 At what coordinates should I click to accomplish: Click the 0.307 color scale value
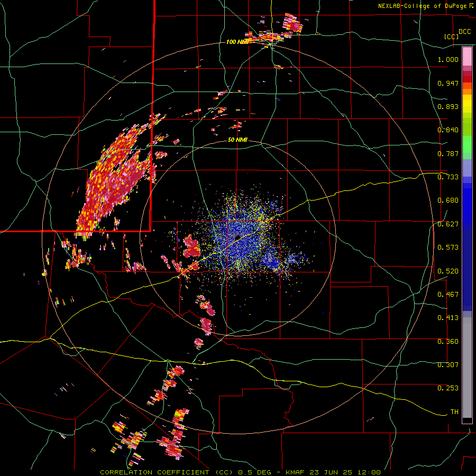click(448, 365)
